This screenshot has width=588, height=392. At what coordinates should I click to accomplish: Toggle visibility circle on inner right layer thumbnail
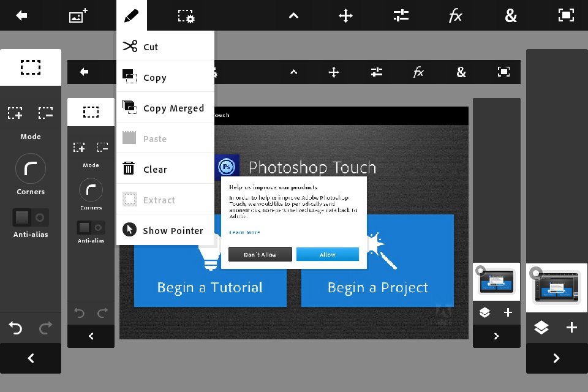click(480, 270)
